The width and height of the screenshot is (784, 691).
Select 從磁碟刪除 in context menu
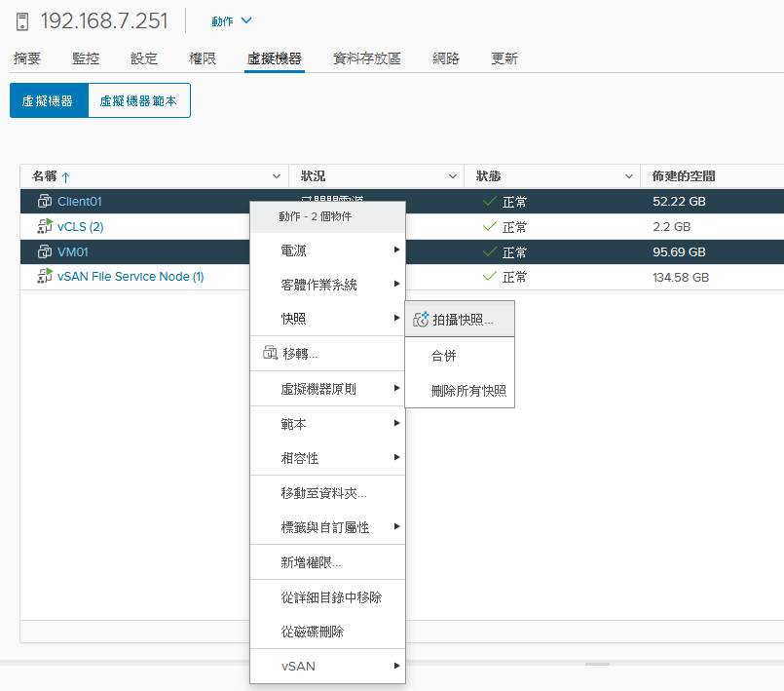pos(312,632)
